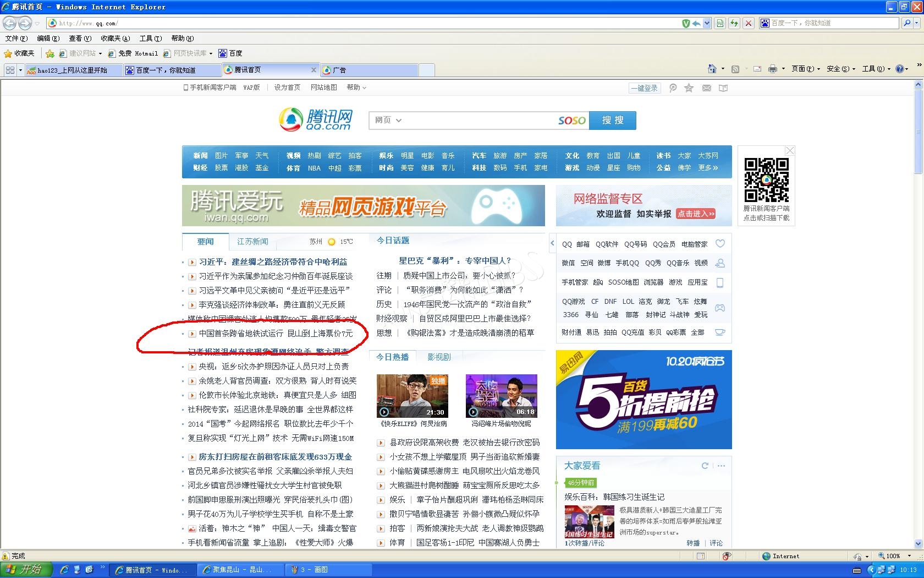This screenshot has height=578, width=924.
Task: Click the 一键登录 button on the page
Action: [644, 88]
